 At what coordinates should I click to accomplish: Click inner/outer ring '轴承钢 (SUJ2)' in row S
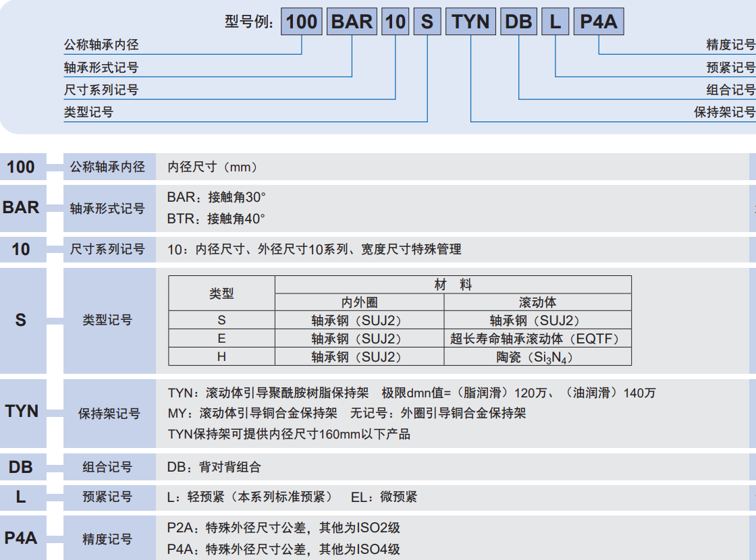point(359,320)
